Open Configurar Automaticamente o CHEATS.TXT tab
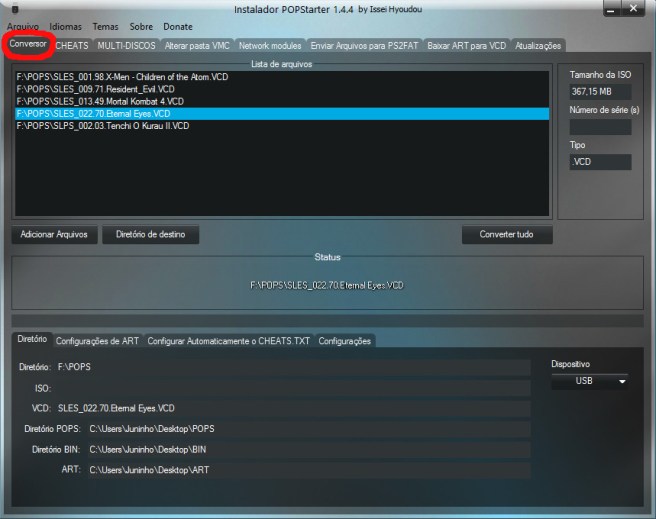Screen dimensions: 656x519 pyautogui.click(x=229, y=341)
